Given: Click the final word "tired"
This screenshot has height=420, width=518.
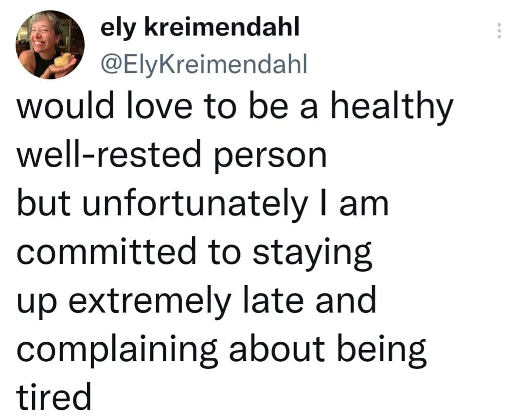Looking at the screenshot, I should click(x=54, y=397).
